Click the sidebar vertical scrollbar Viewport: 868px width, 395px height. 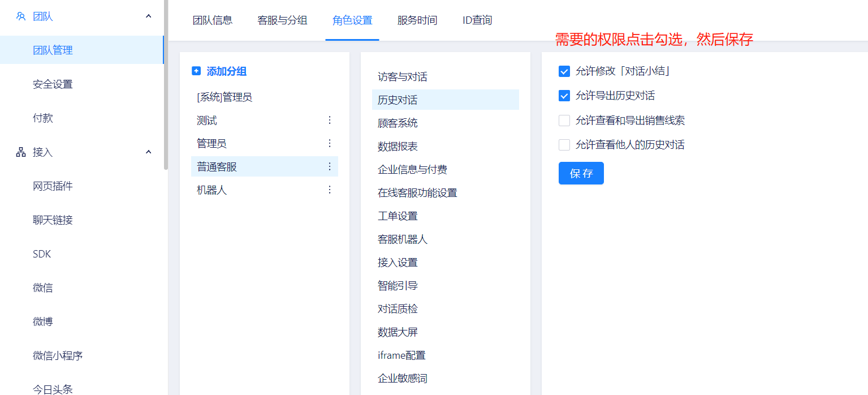(166, 85)
